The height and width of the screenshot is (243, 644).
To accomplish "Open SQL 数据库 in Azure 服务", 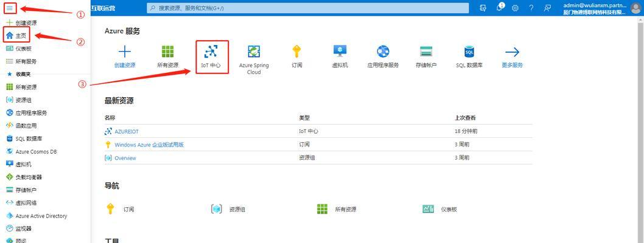I will pos(469,56).
